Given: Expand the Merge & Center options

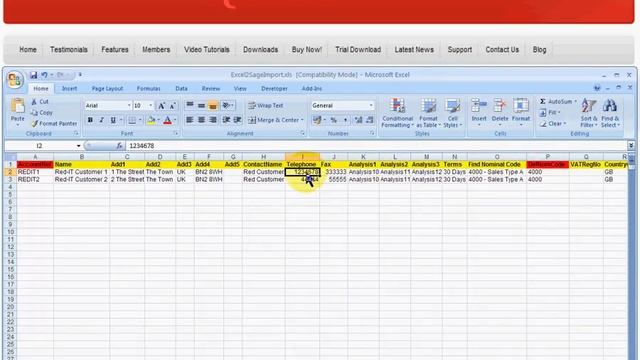Looking at the screenshot, I should pyautogui.click(x=302, y=120).
